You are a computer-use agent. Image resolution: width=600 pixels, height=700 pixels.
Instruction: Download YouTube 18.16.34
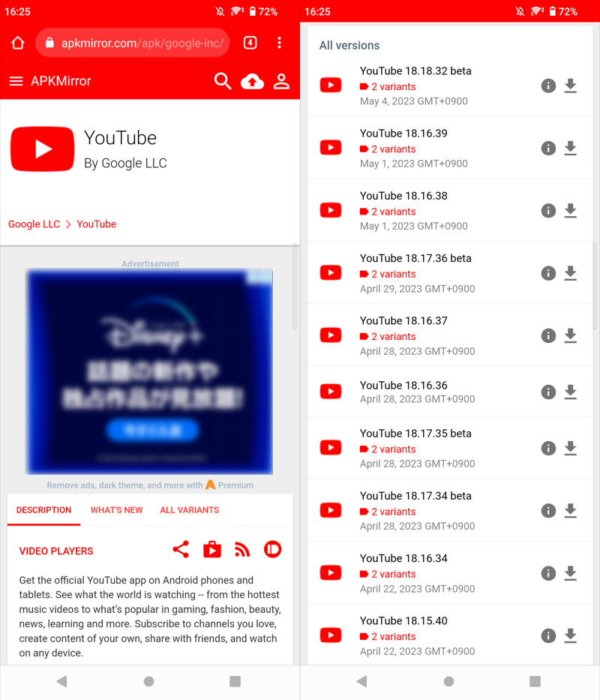pos(571,572)
